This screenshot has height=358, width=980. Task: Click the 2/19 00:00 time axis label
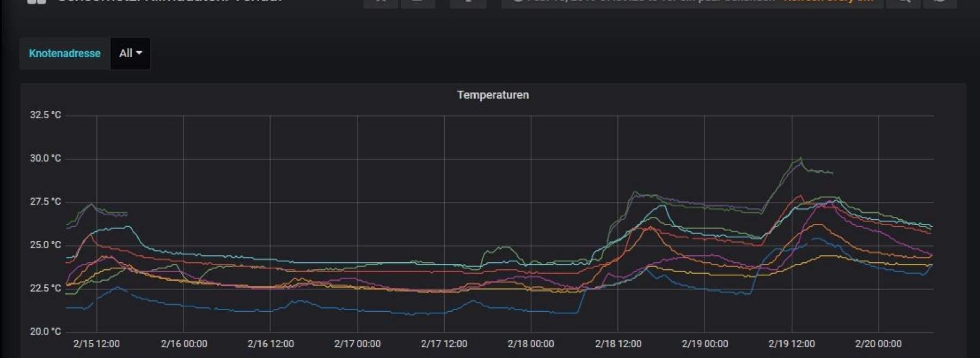pyautogui.click(x=705, y=344)
